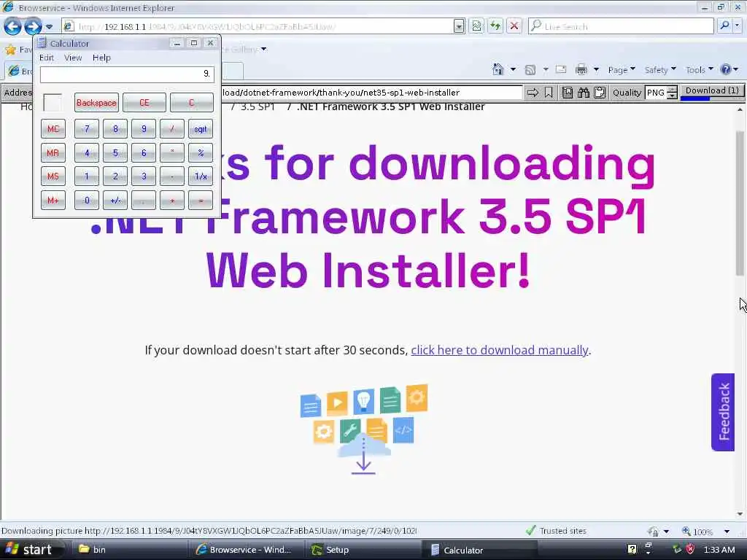The height and width of the screenshot is (560, 747).
Task: Click Calculator's divide button
Action: (172, 129)
